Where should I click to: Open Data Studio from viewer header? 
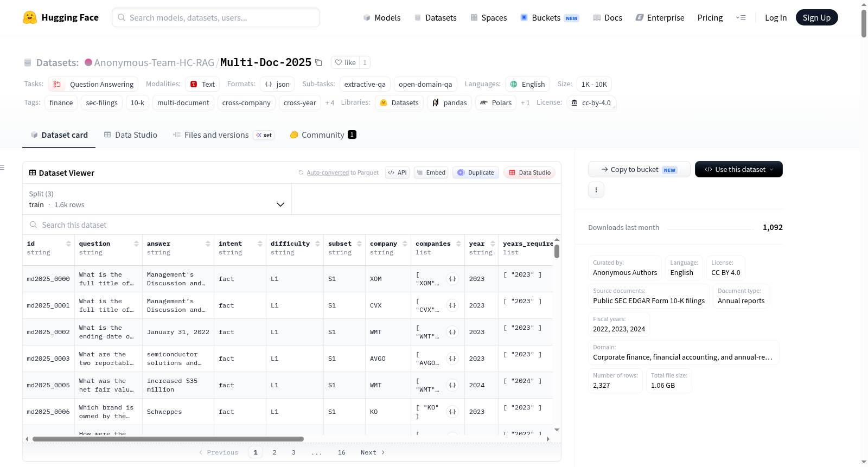(529, 172)
